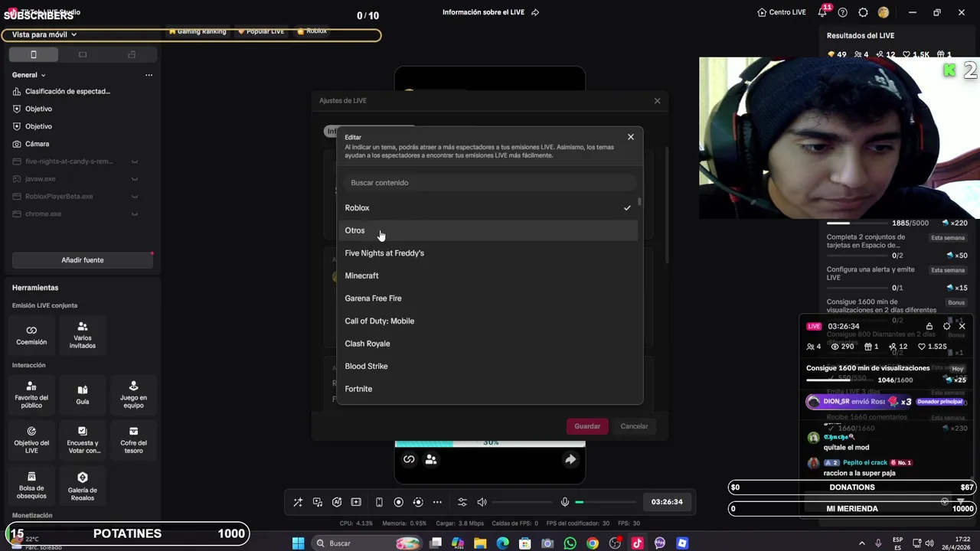
Task: Click the Buscar contenido search field
Action: 490,183
